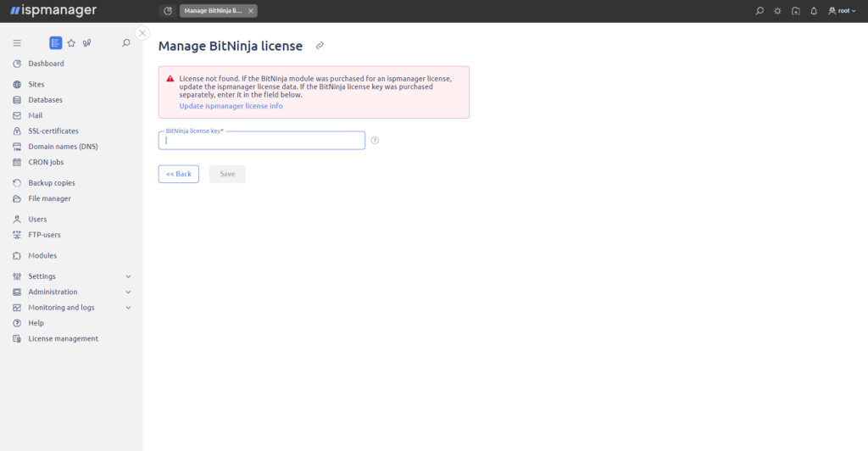Screen dimensions: 868x451
Task: Open Domain names (DNS) section
Action: click(63, 147)
